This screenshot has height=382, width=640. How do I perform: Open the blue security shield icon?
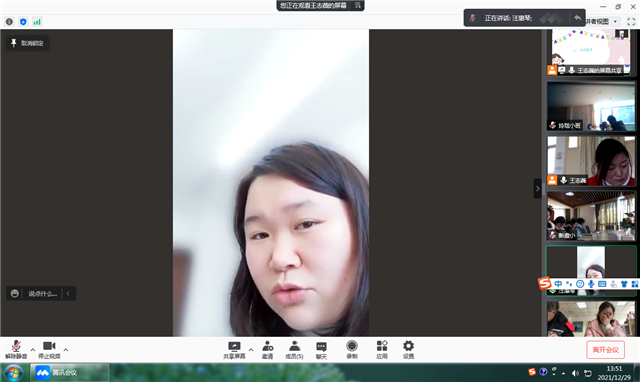pyautogui.click(x=23, y=22)
